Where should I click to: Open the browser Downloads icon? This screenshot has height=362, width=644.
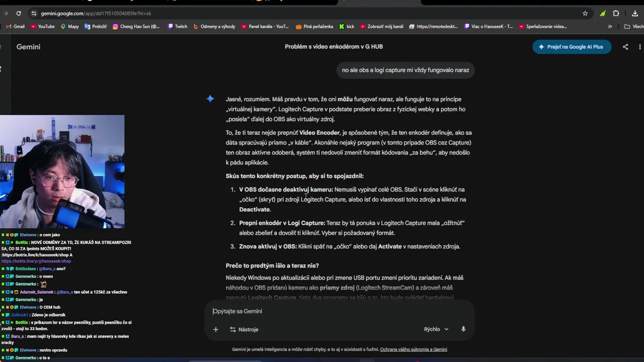[634, 14]
